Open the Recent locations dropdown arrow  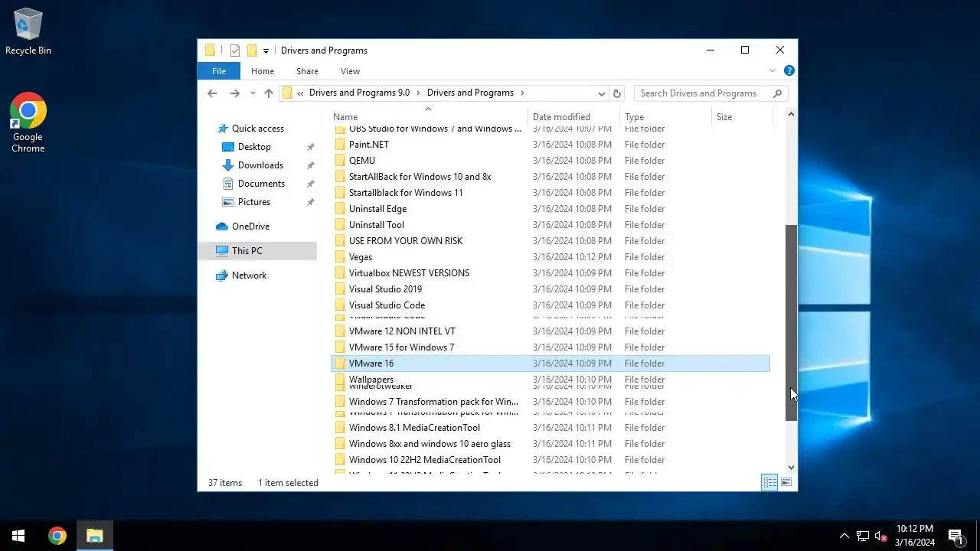click(x=253, y=93)
